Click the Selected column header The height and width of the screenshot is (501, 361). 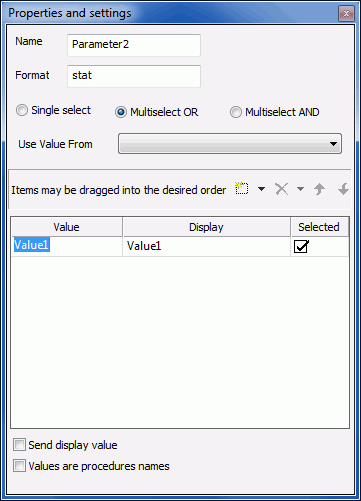319,227
